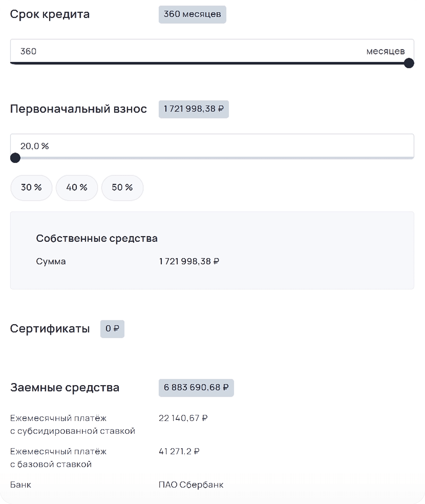425x504 pixels.
Task: Select the 40 % down payment preset
Action: coord(77,187)
